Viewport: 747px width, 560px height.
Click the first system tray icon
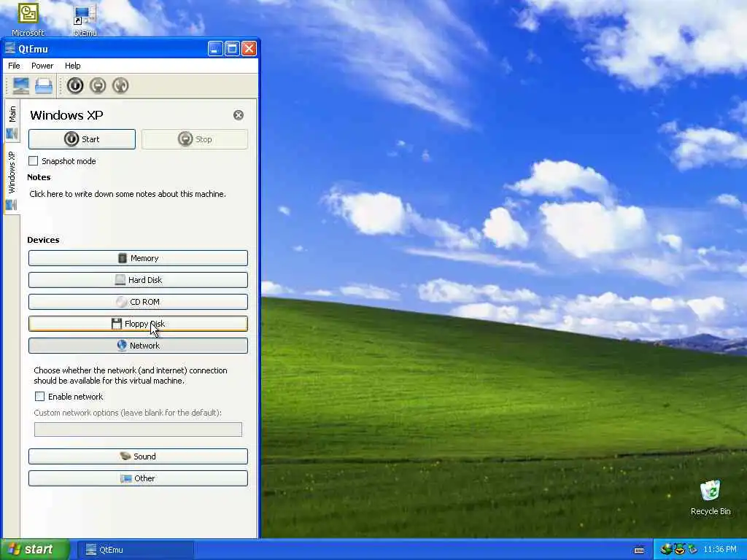click(x=667, y=550)
